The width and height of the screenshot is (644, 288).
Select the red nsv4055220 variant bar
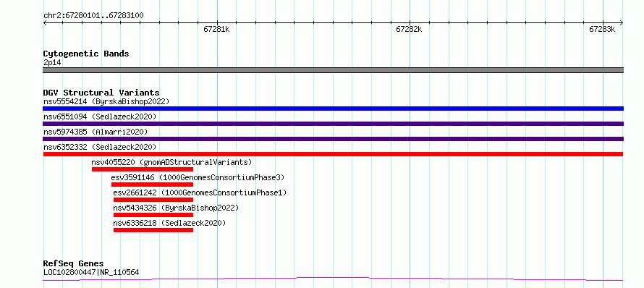pos(143,169)
